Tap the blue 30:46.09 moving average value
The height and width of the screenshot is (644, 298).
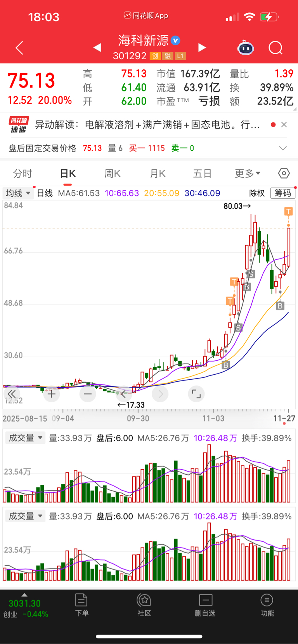(x=202, y=193)
